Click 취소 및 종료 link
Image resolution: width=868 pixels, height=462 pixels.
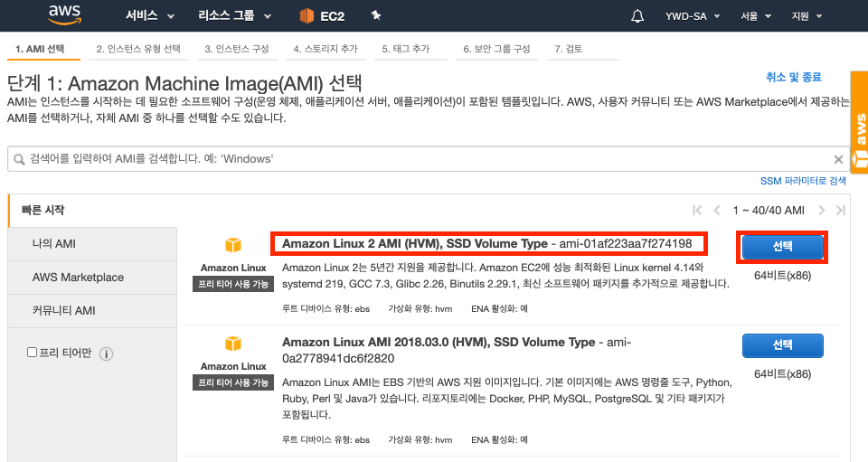(x=793, y=78)
